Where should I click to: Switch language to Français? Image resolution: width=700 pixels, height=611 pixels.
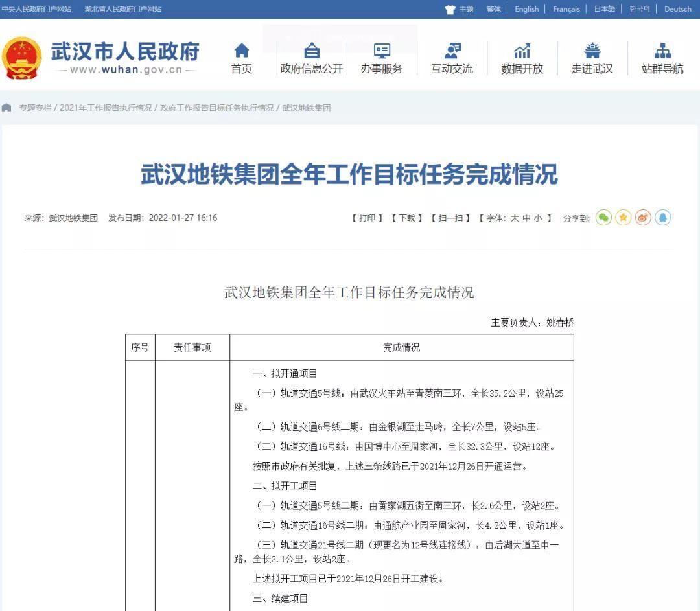coord(566,9)
